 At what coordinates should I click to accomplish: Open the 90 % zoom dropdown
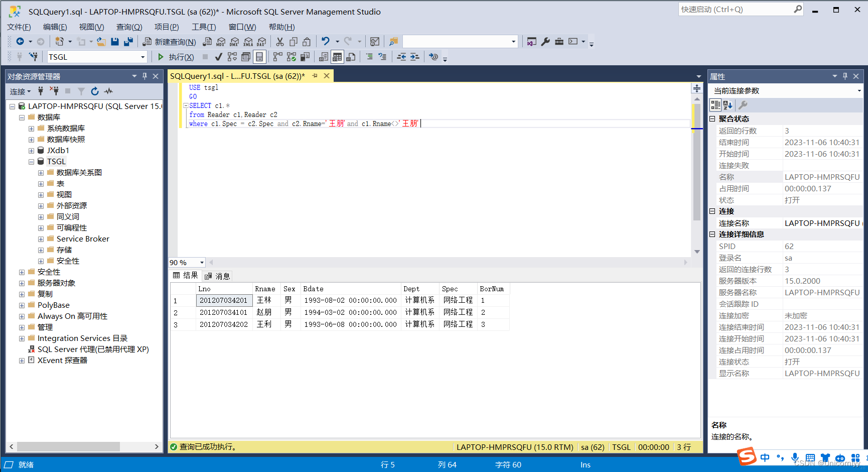[202, 263]
